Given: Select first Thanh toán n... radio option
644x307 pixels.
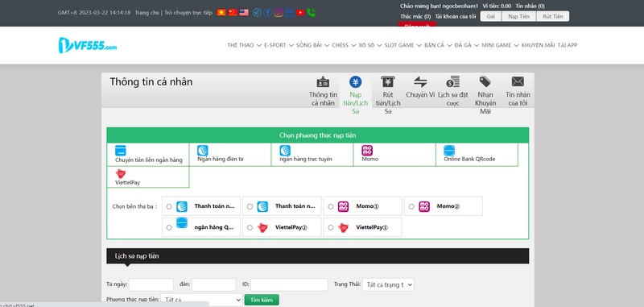Looking at the screenshot, I should pos(169,207).
